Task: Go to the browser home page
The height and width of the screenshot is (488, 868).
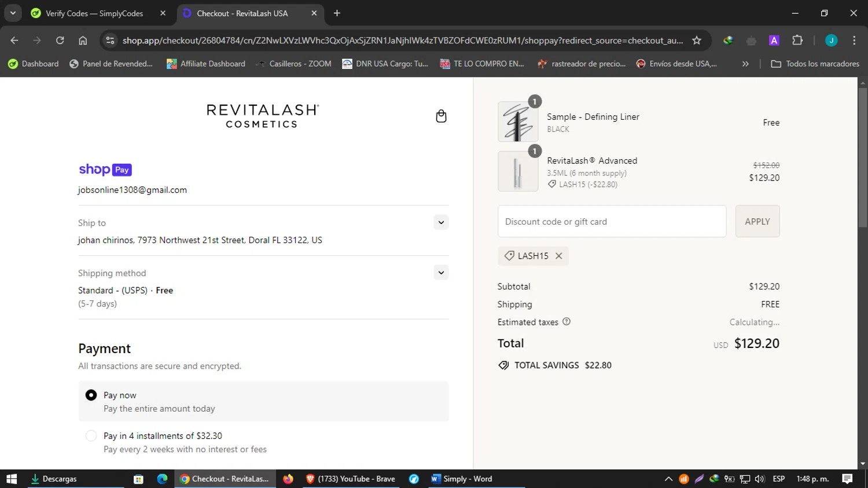Action: 83,41
